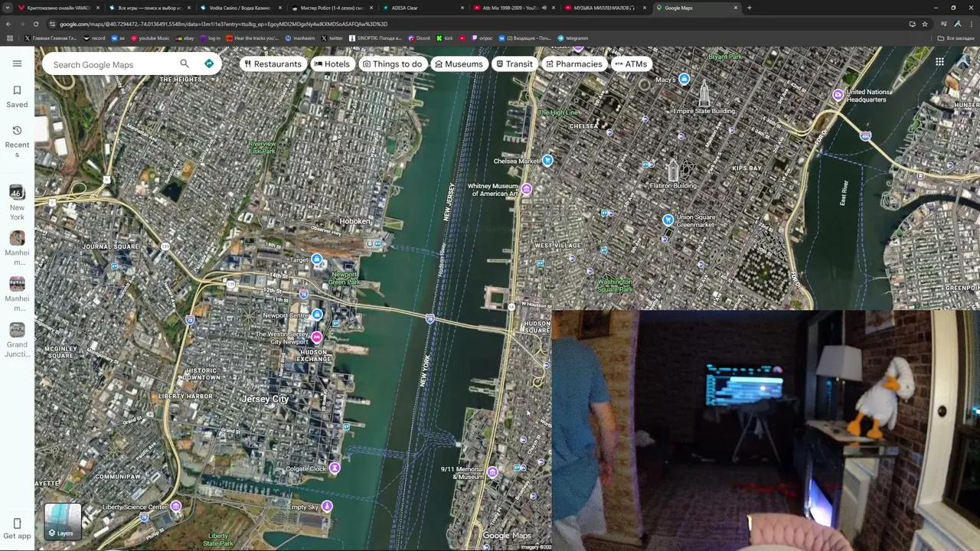
Task: Focus the Search Google Maps field
Action: click(111, 64)
